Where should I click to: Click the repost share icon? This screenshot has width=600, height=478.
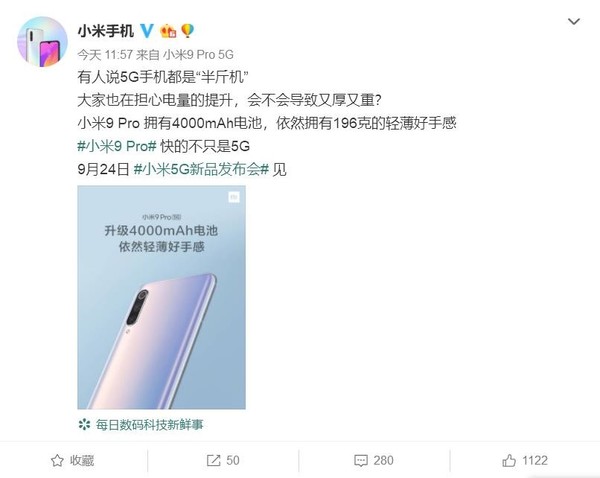(x=213, y=460)
